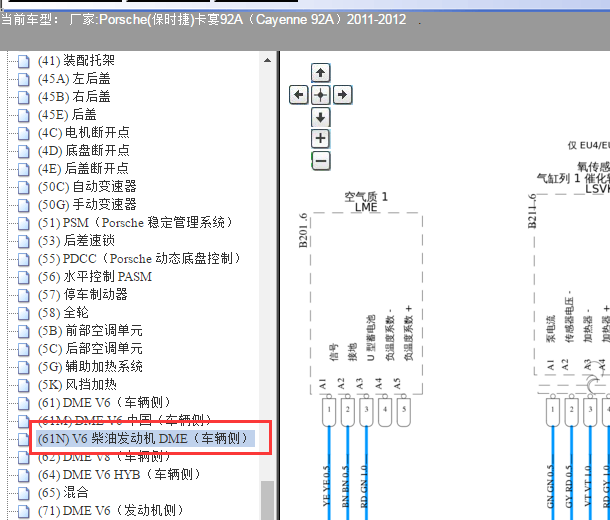Pan the wiring diagram down
This screenshot has width=610, height=520.
coord(321,117)
